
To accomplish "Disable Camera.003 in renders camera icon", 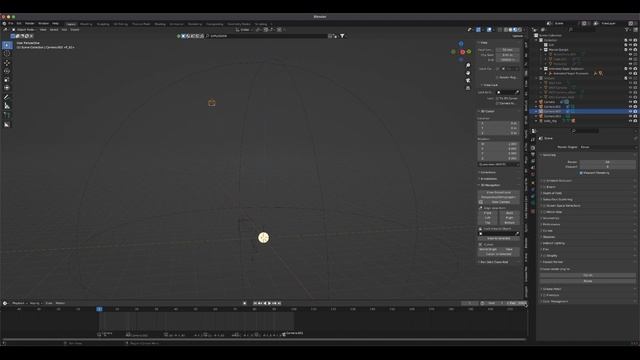I will coord(636,116).
